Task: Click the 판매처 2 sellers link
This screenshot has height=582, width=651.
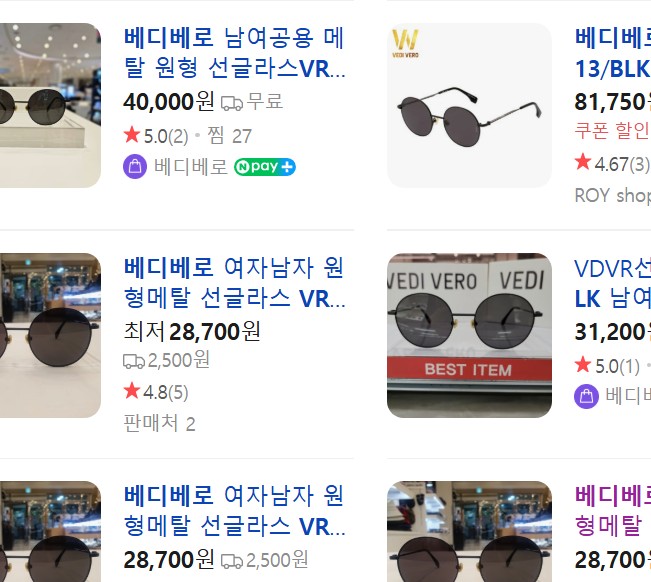Action: tap(159, 423)
